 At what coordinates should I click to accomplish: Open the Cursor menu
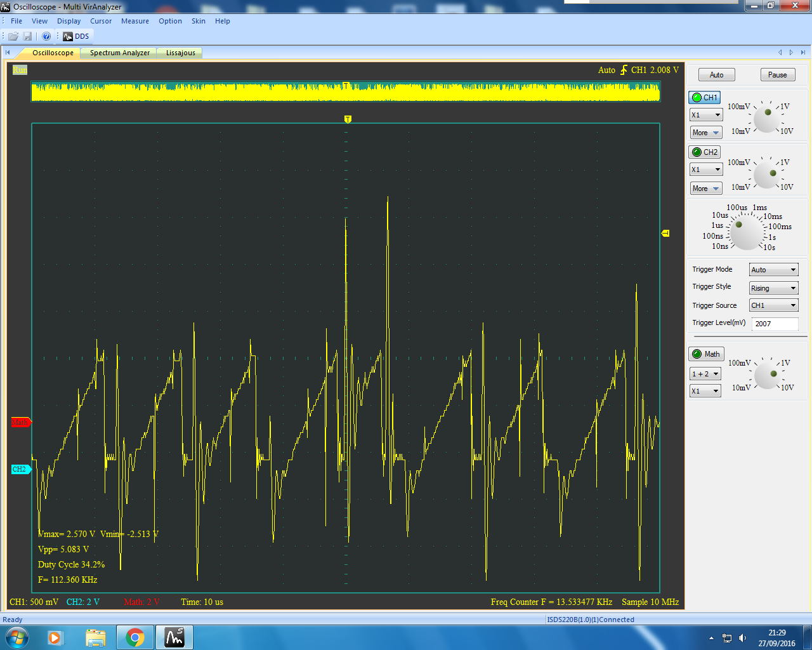point(101,21)
